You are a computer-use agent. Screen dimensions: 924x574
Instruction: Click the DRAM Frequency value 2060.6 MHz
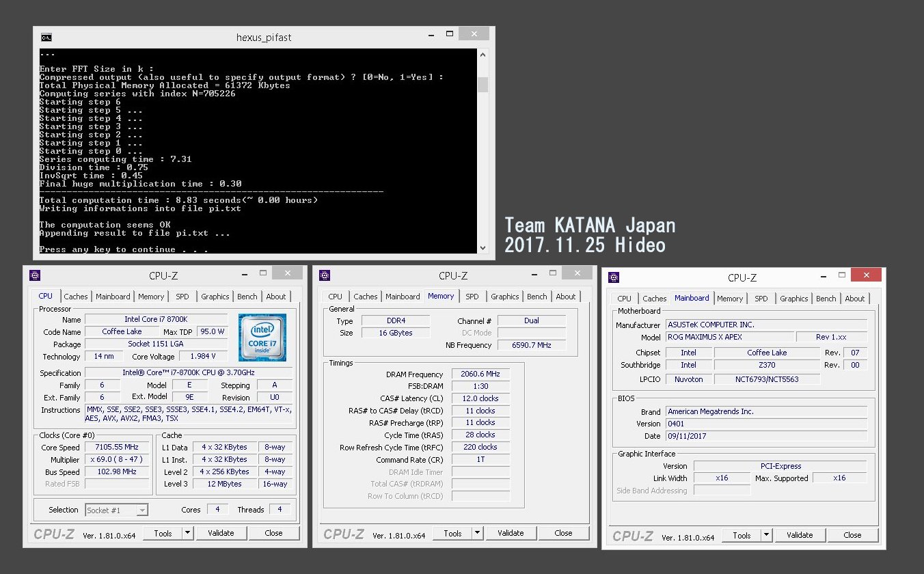tap(480, 374)
